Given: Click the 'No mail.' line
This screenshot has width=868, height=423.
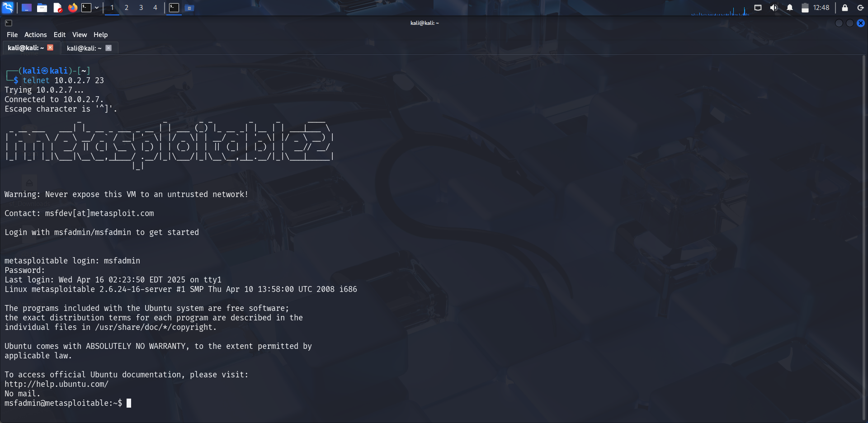Looking at the screenshot, I should tap(23, 394).
